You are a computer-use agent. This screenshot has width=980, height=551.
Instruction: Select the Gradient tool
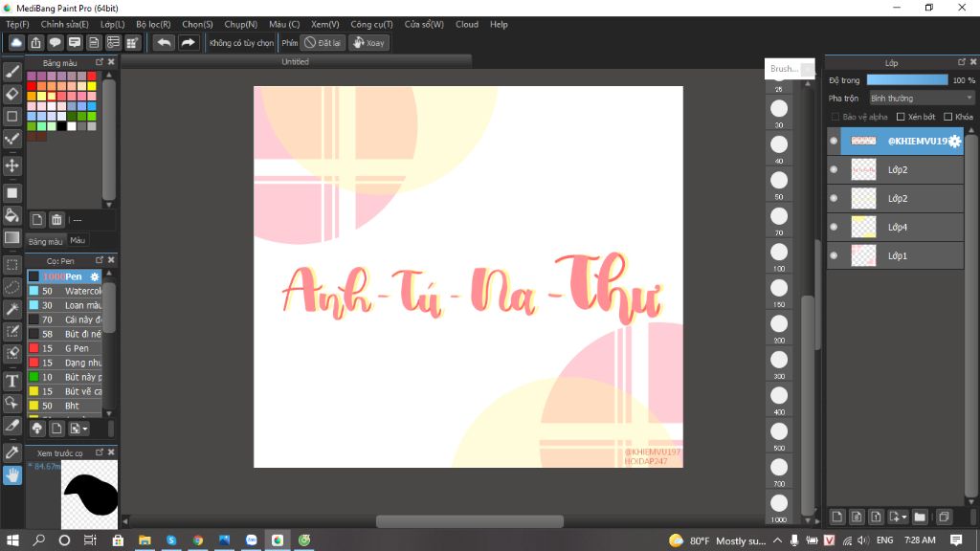click(11, 237)
